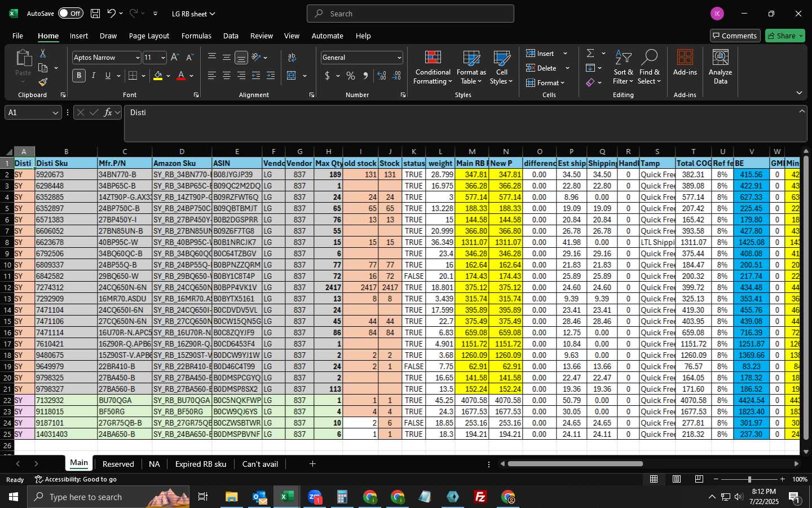812x508 pixels.
Task: Open Outlook from the taskbar
Action: coord(259,497)
